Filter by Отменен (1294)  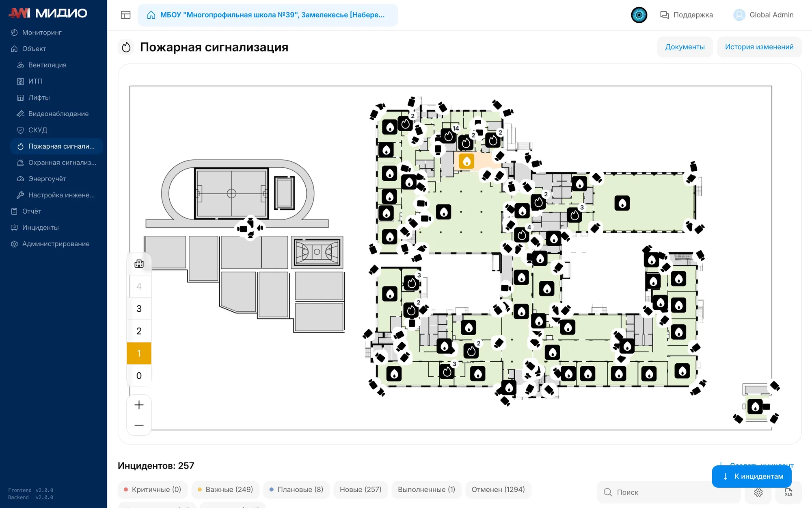(498, 489)
